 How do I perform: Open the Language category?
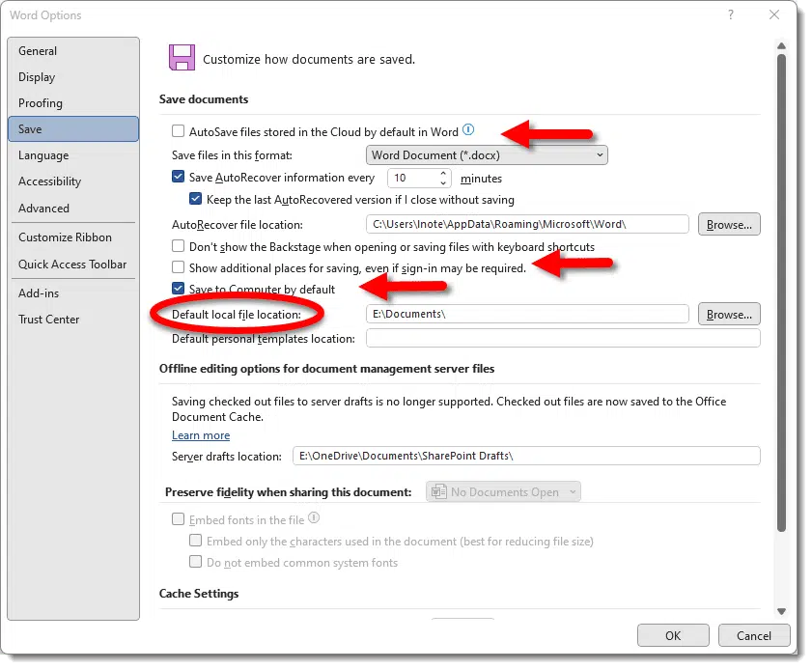pyautogui.click(x=73, y=155)
